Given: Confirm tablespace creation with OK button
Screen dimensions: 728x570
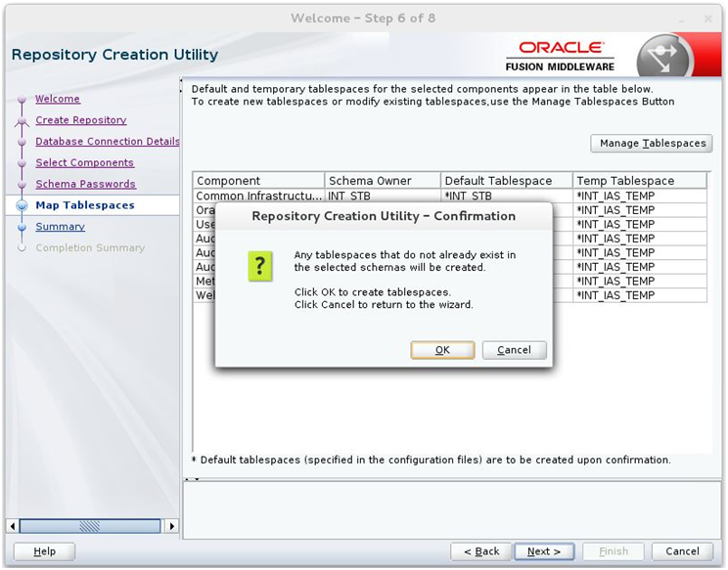Looking at the screenshot, I should tap(442, 350).
